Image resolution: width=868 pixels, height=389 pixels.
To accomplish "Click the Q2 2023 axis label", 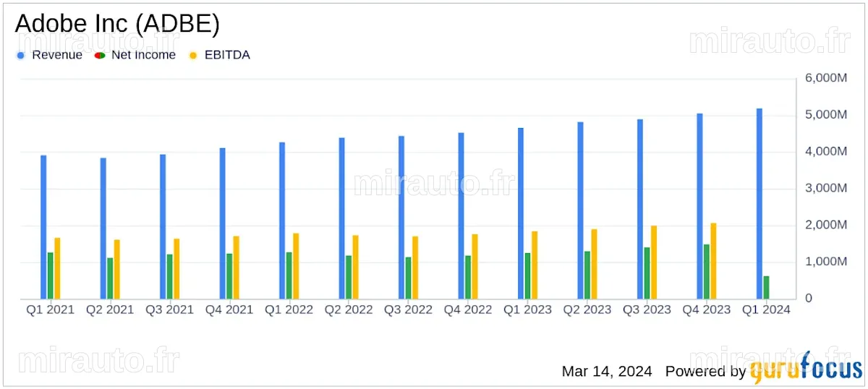I will pos(587,309).
